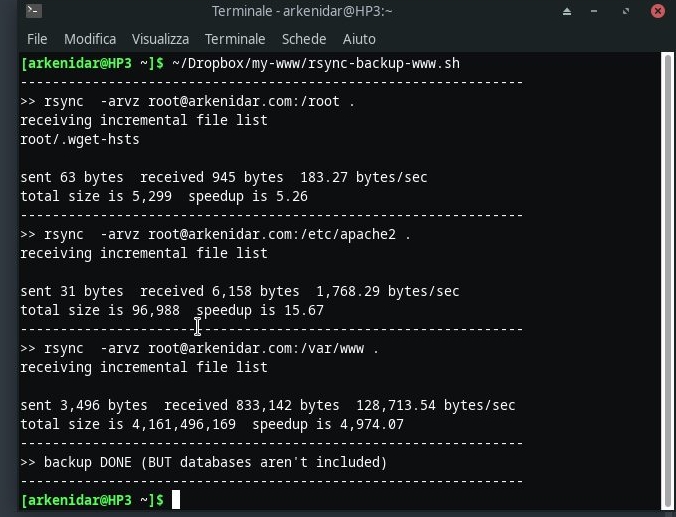The image size is (676, 517).
Task: Open the File menu
Action: 37,39
